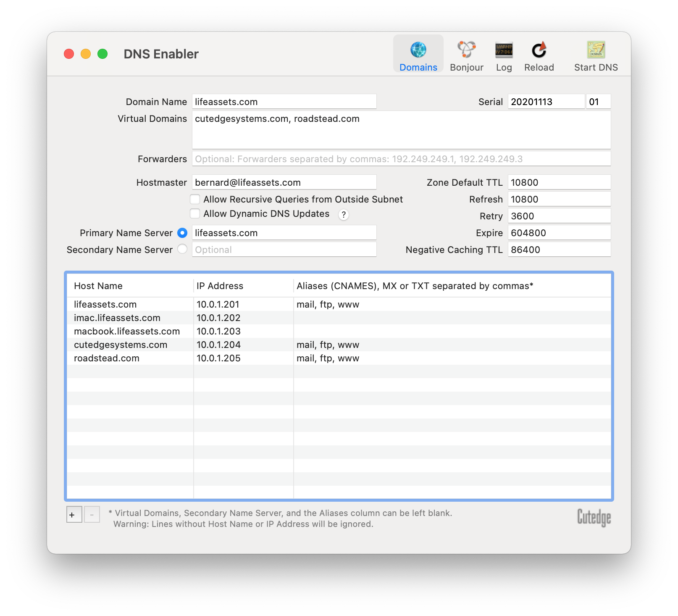Toggle Allow Dynamic DNS Updates checkbox
This screenshot has height=616, width=678.
pos(195,213)
